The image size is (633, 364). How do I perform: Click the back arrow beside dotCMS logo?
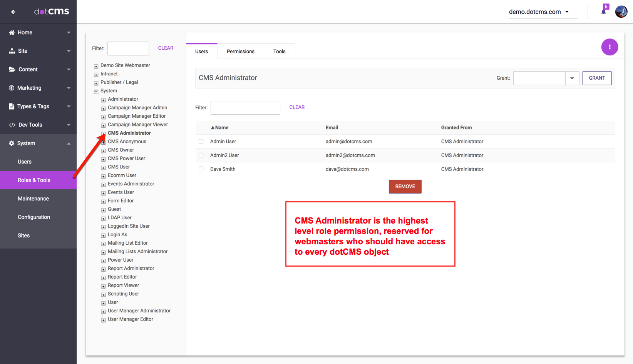(13, 12)
